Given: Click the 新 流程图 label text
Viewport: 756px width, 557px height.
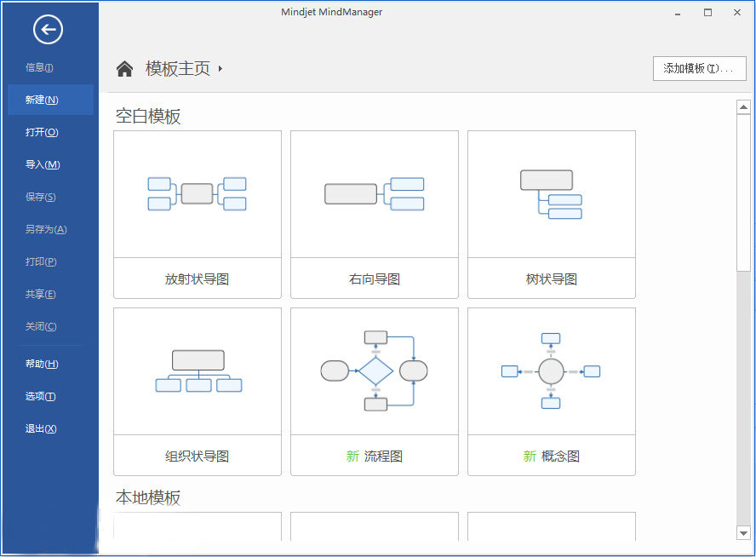Looking at the screenshot, I should pyautogui.click(x=375, y=457).
